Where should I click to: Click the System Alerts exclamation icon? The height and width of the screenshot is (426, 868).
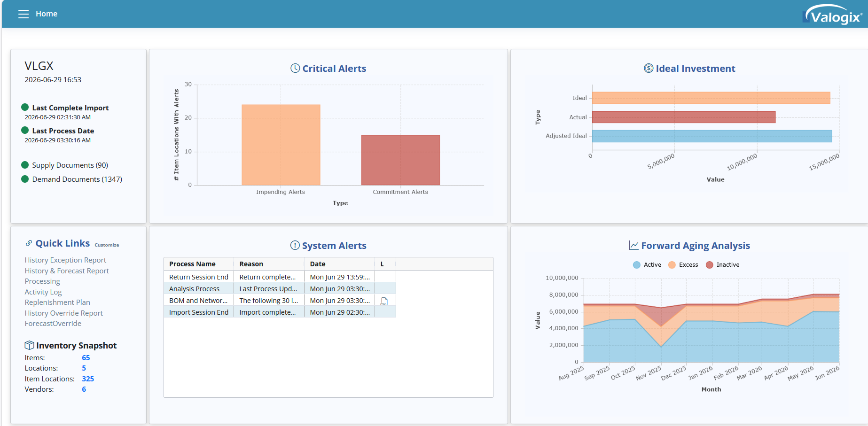[x=295, y=245]
